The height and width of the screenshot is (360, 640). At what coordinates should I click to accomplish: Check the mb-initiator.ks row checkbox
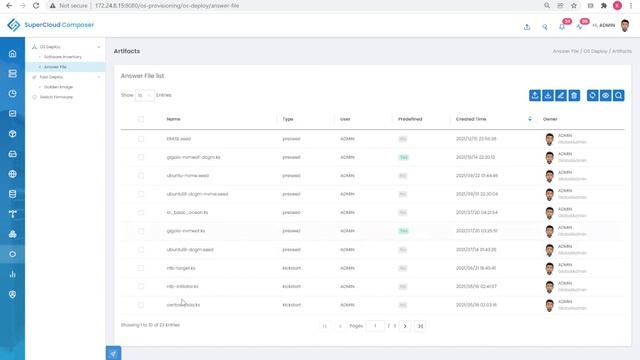point(141,287)
